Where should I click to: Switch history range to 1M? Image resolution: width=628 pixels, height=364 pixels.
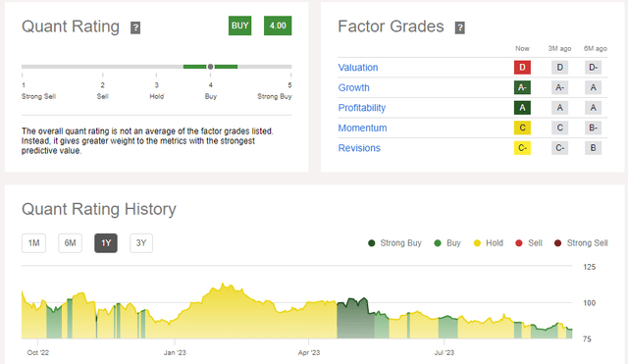[33, 243]
